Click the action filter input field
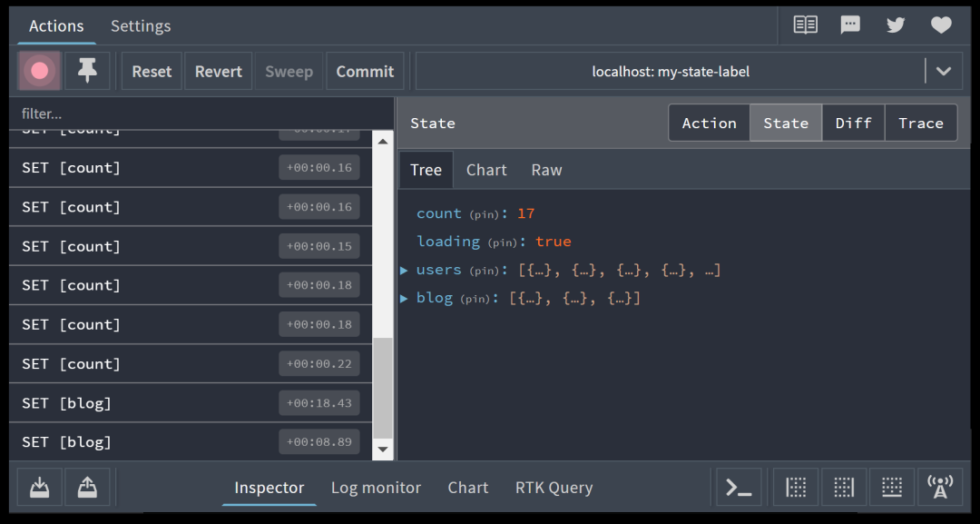 201,114
